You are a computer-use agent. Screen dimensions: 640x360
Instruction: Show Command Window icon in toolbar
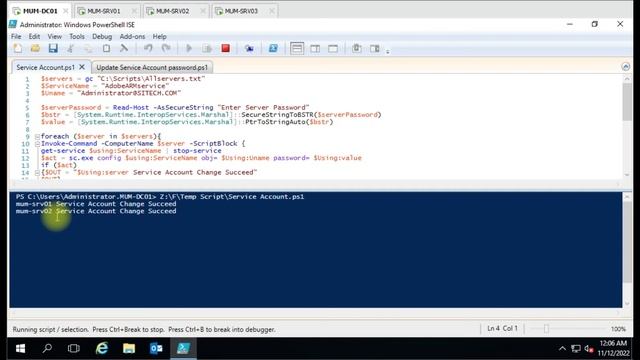356,48
